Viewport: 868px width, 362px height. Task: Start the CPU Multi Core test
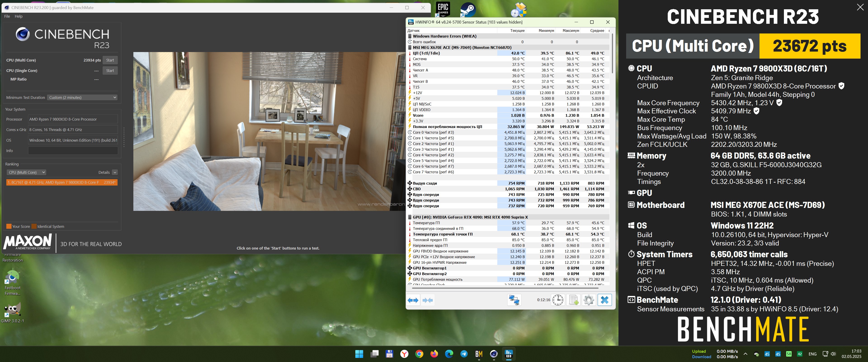click(x=110, y=60)
